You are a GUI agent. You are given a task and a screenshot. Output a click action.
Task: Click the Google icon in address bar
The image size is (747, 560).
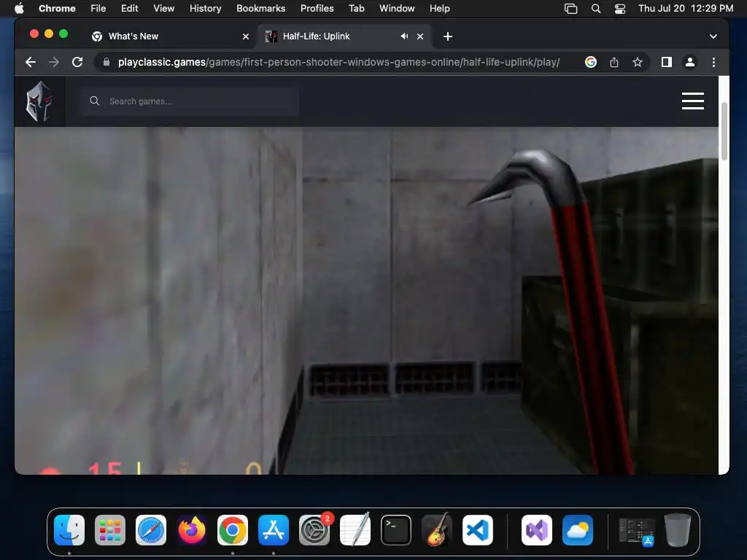pyautogui.click(x=591, y=62)
